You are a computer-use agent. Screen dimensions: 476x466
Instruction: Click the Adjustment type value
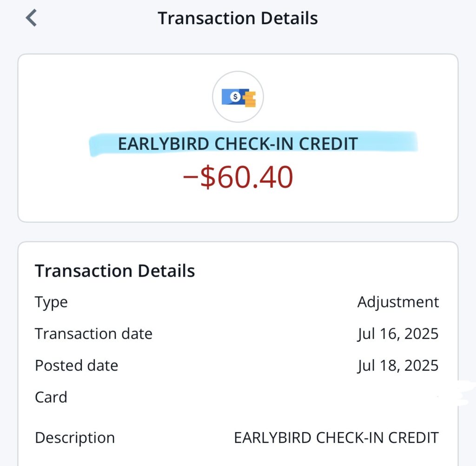398,302
